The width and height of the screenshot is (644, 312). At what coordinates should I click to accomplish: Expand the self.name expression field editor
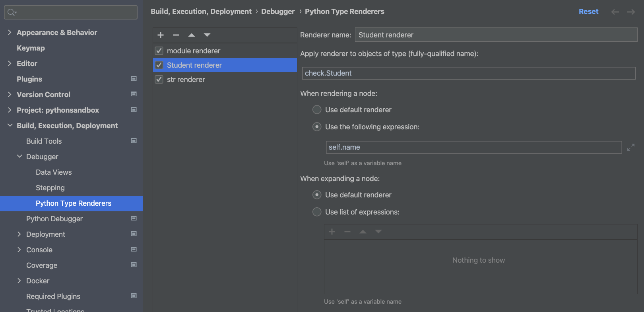tap(630, 147)
